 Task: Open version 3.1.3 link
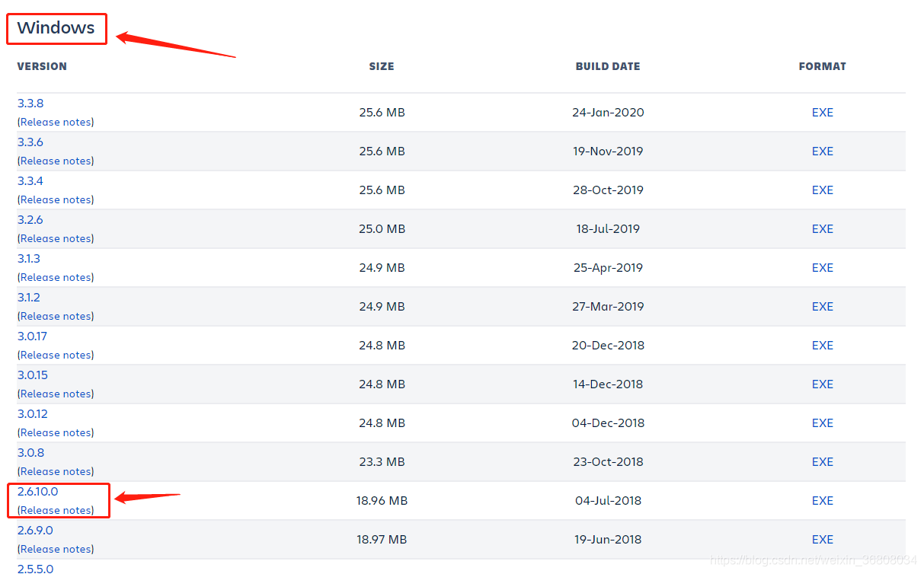[29, 258]
